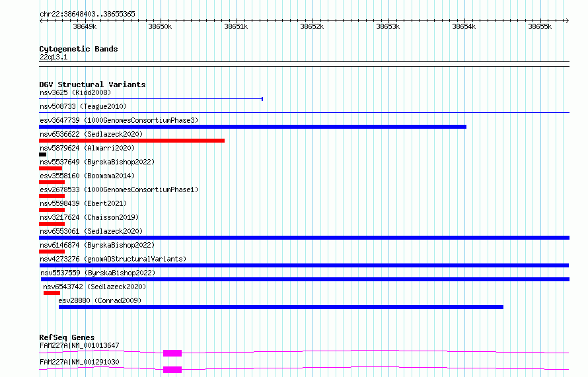This screenshot has height=377, width=588.
Task: Select the 38655k ruler position
Action: tap(540, 26)
